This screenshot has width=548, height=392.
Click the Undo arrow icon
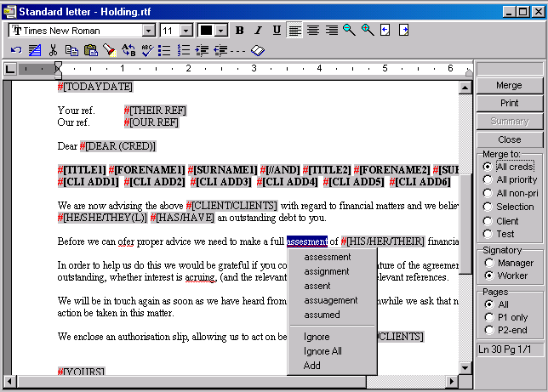(x=16, y=50)
